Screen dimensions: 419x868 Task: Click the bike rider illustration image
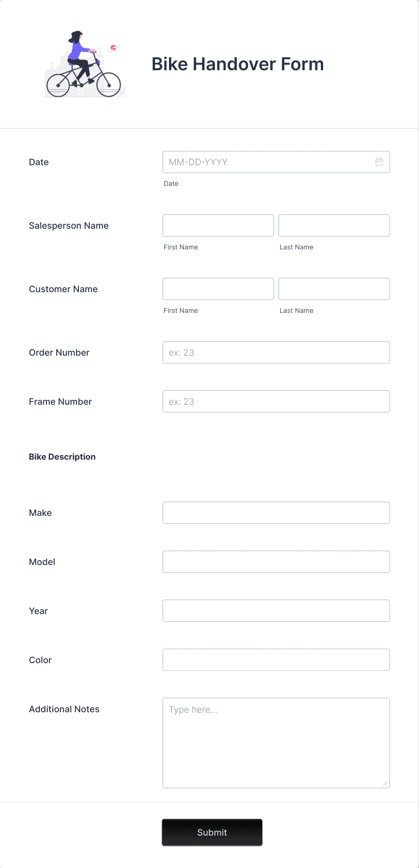click(84, 63)
